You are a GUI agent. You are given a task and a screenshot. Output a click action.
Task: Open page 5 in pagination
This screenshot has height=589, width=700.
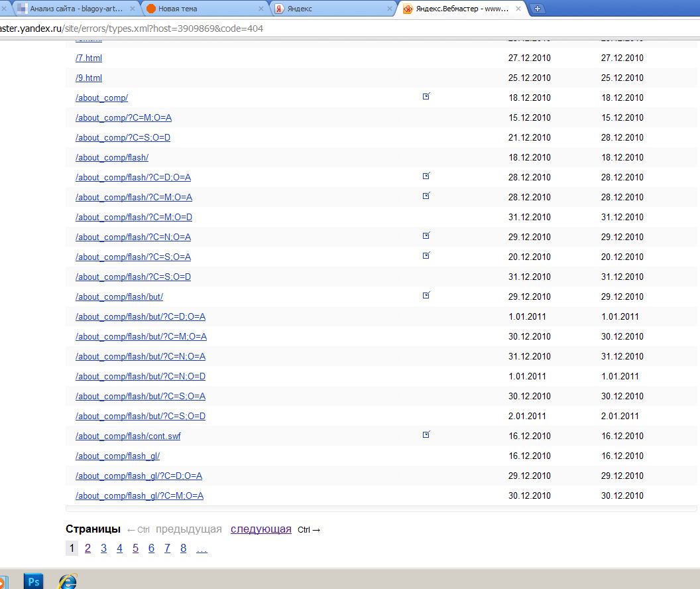coord(135,549)
